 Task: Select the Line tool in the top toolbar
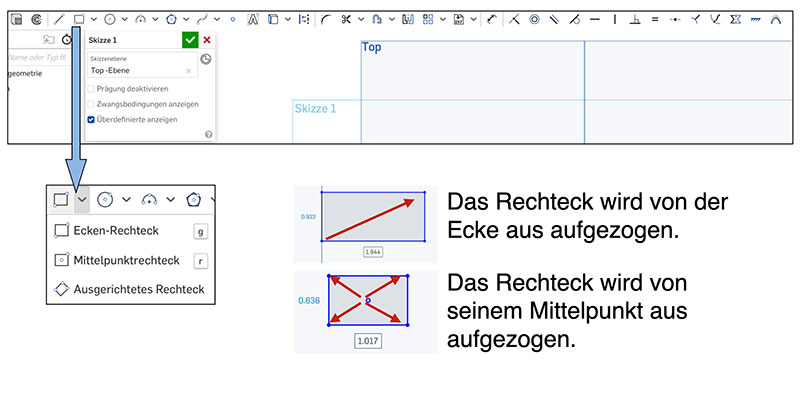(x=58, y=19)
